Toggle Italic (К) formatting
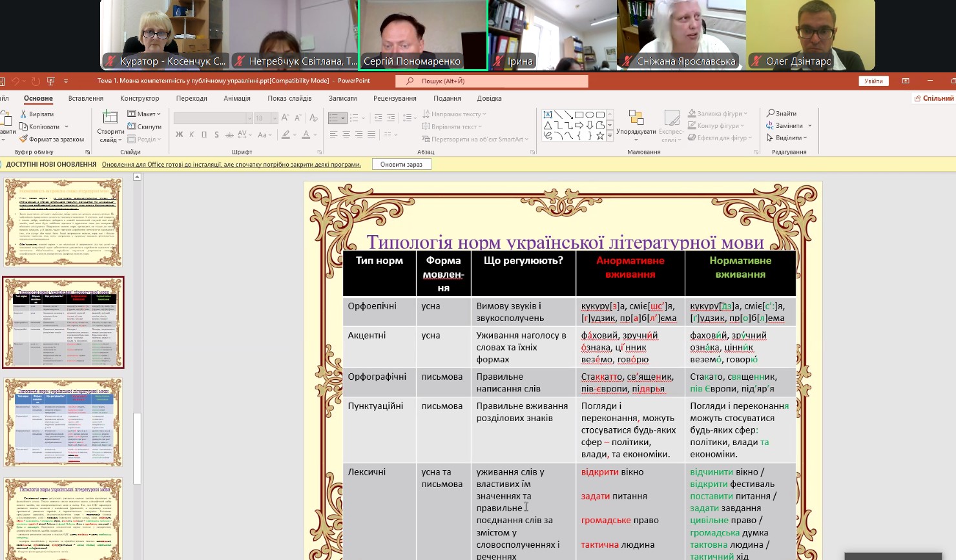This screenshot has width=956, height=560. (x=192, y=134)
